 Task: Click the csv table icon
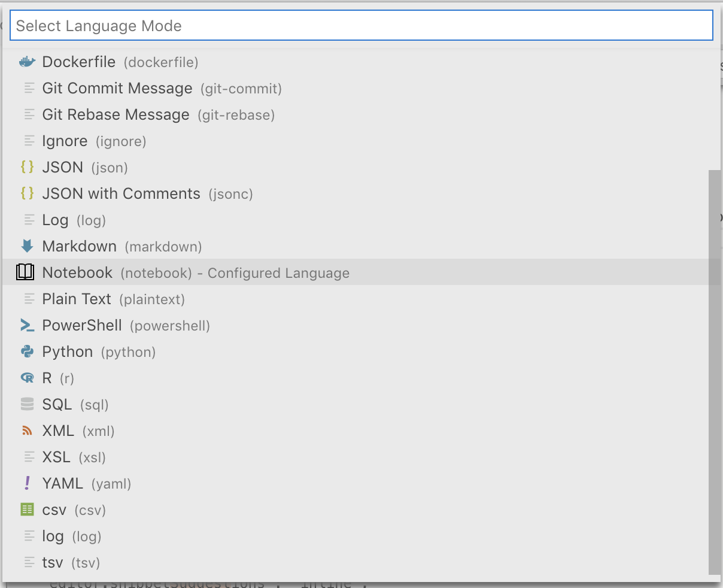[27, 509]
